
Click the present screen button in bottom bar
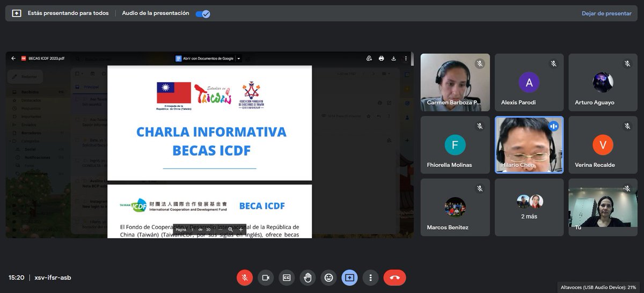[350, 277]
